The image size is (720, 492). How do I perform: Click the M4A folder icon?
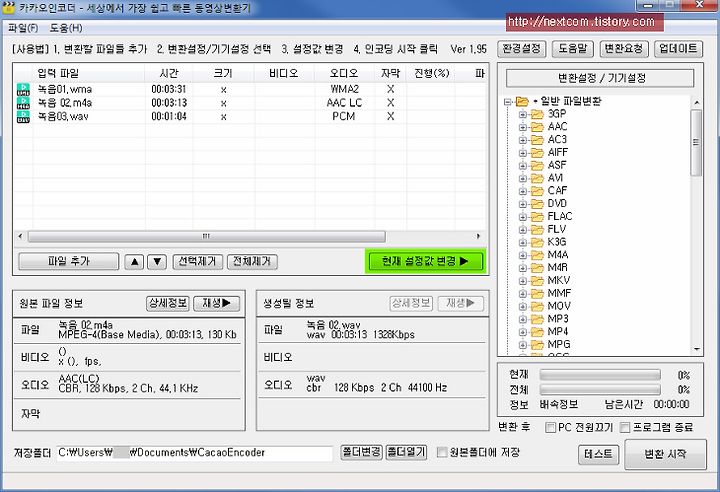(x=537, y=255)
